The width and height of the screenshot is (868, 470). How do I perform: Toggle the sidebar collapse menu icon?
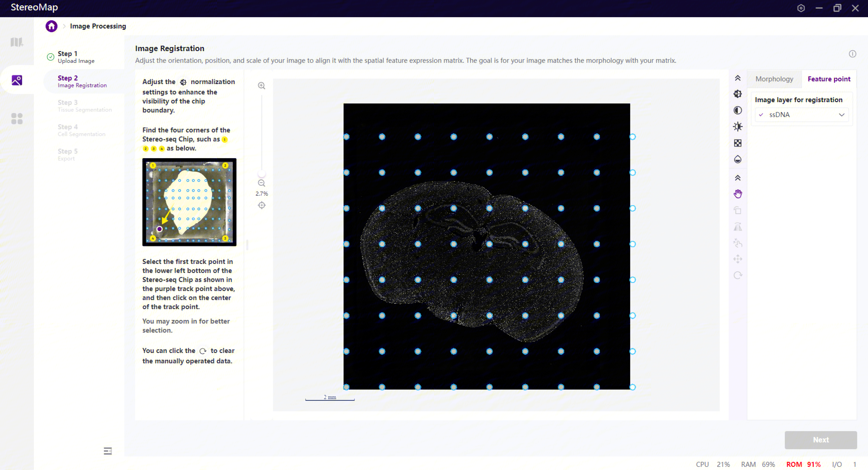[107, 451]
